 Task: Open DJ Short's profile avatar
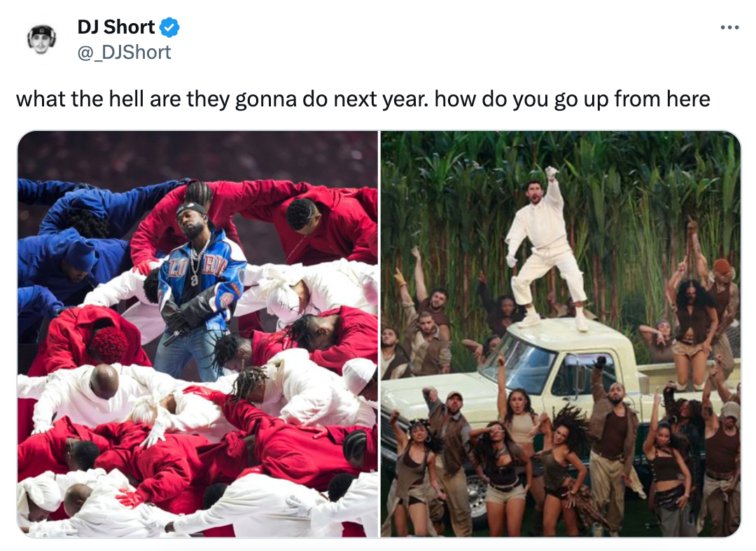(x=41, y=39)
